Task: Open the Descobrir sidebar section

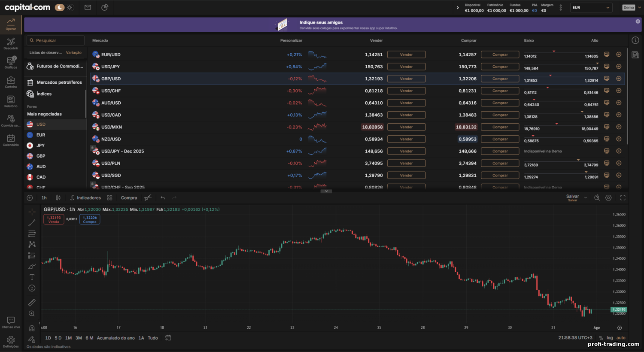Action: 11,44
